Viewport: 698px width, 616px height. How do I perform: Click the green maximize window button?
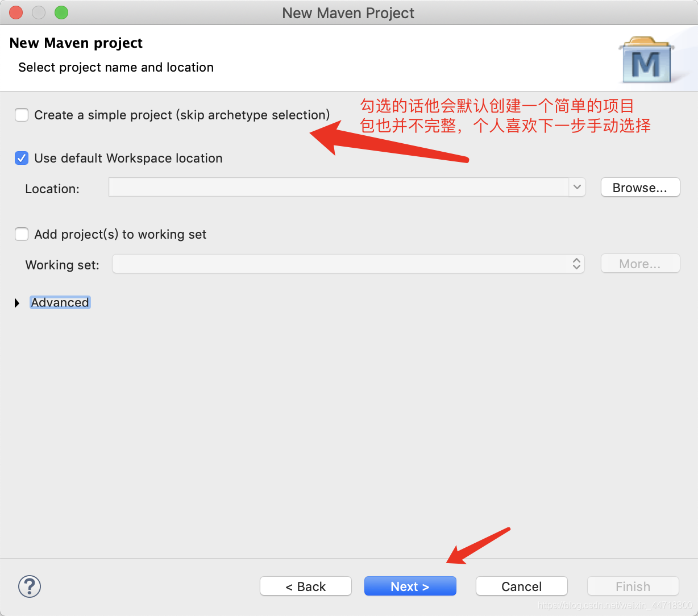click(x=61, y=13)
